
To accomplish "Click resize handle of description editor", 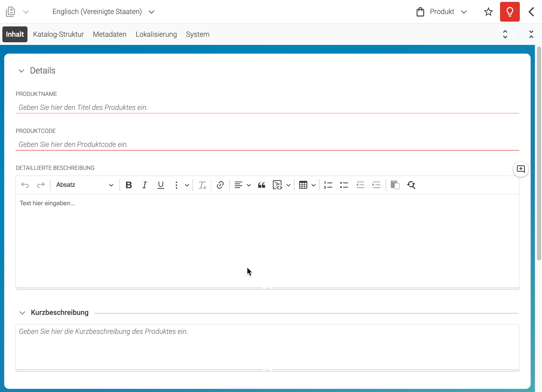I will click(267, 288).
